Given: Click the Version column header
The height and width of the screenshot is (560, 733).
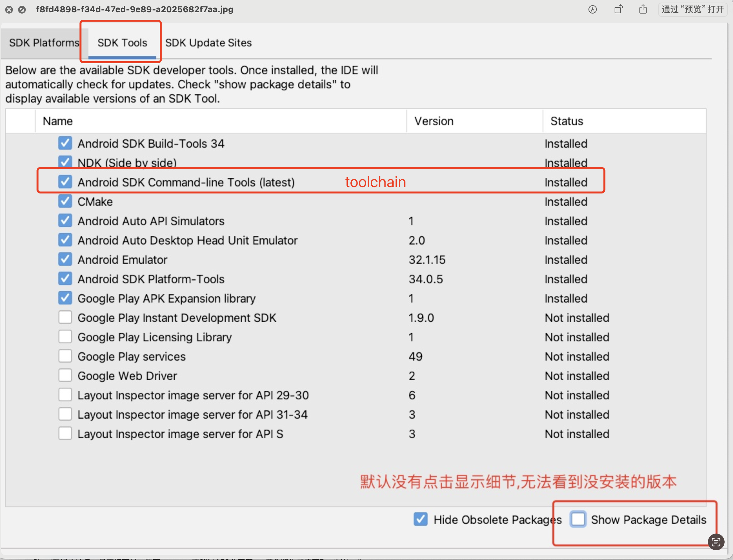Looking at the screenshot, I should (x=434, y=121).
